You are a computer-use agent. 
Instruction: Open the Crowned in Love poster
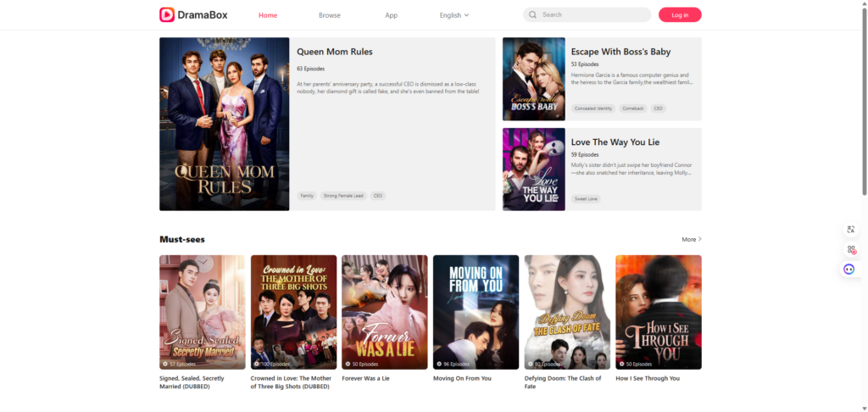pyautogui.click(x=293, y=312)
